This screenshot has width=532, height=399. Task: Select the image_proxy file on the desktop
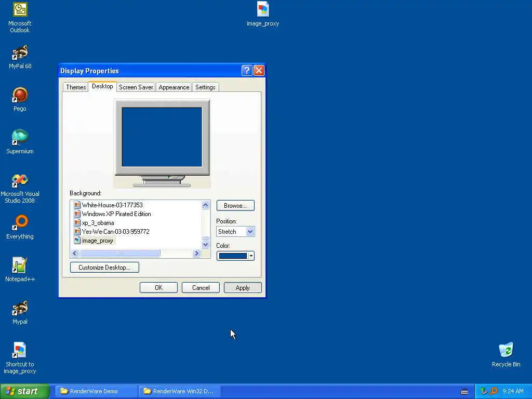pos(263,14)
